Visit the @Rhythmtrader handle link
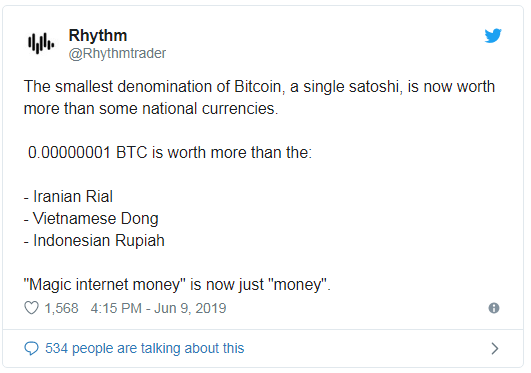Image resolution: width=531 pixels, height=373 pixels. click(117, 54)
